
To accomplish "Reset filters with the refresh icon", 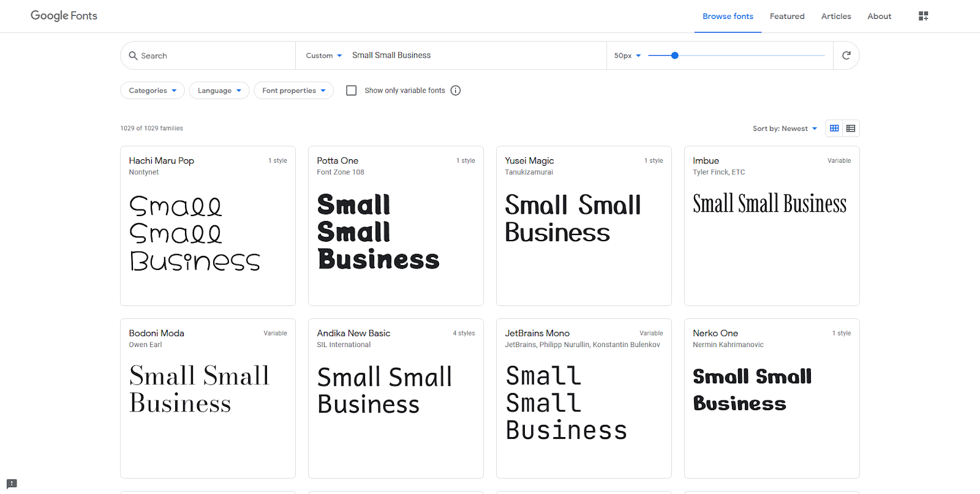I will [x=846, y=56].
